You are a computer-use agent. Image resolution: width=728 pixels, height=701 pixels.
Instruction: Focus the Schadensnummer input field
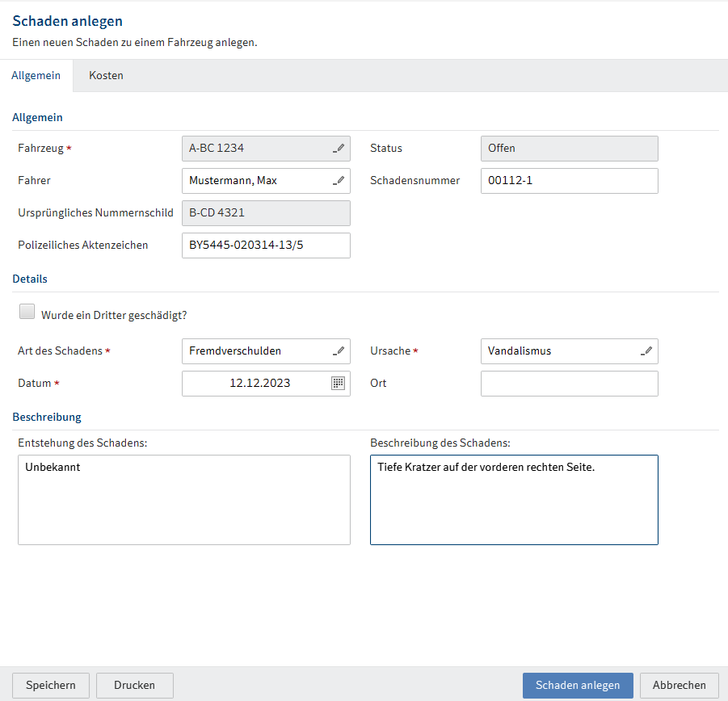click(569, 181)
